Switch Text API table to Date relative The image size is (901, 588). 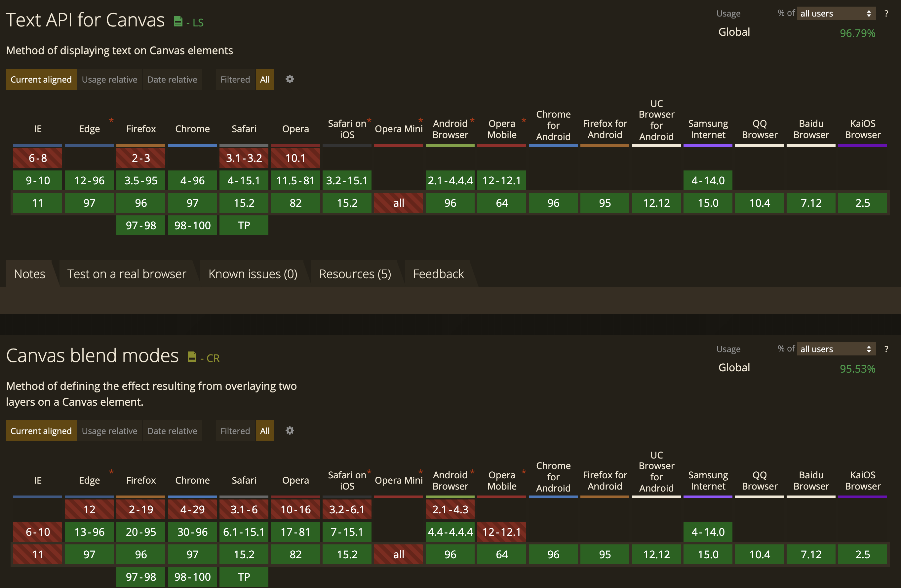click(172, 80)
